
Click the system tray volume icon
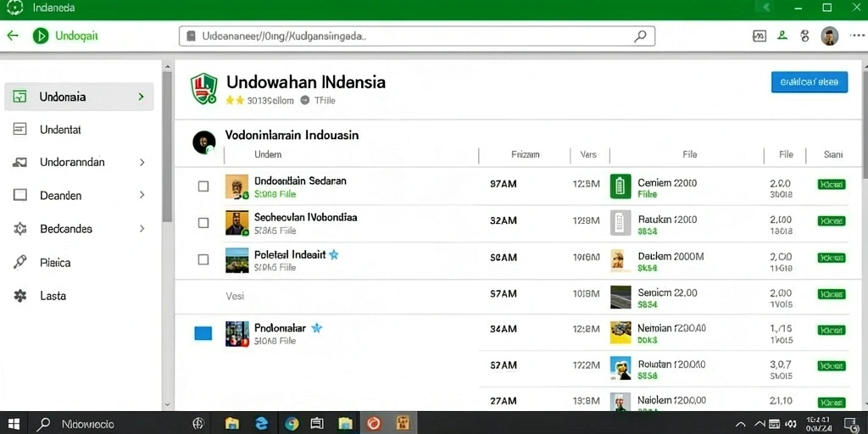point(791,425)
